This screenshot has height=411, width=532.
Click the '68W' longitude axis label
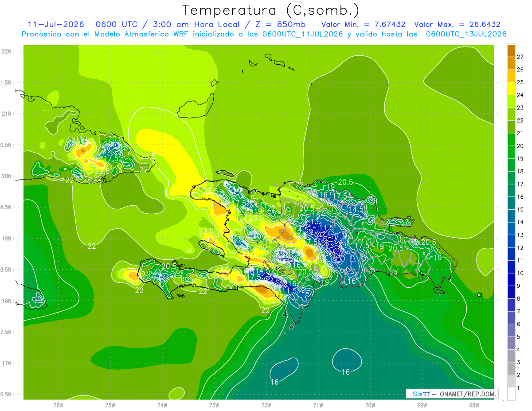coord(474,405)
